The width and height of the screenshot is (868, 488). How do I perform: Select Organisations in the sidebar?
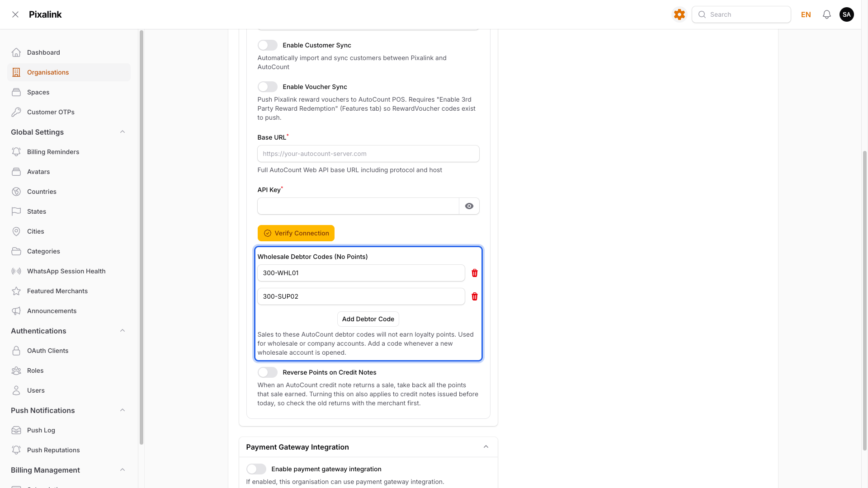69,72
